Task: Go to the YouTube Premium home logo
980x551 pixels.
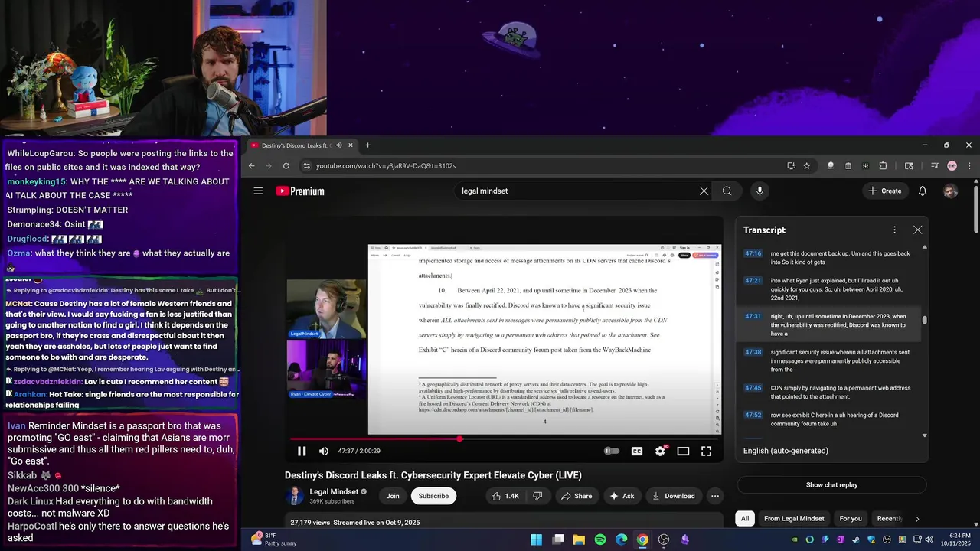Action: [300, 191]
